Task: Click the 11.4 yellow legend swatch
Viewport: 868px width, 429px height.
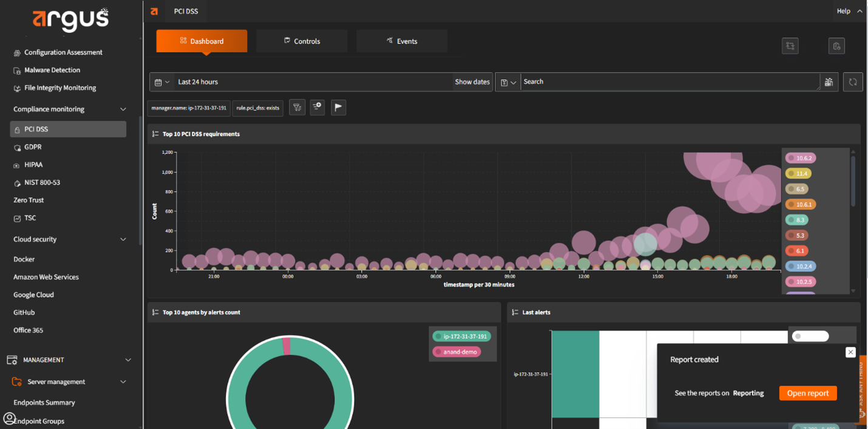Action: 791,174
